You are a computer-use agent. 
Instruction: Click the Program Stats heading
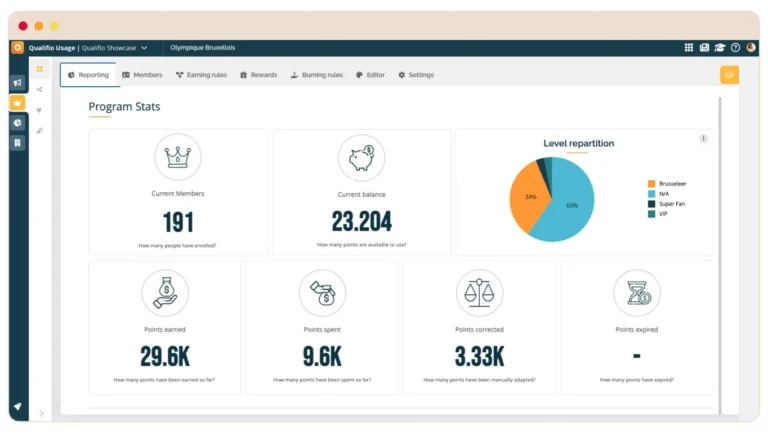(124, 107)
